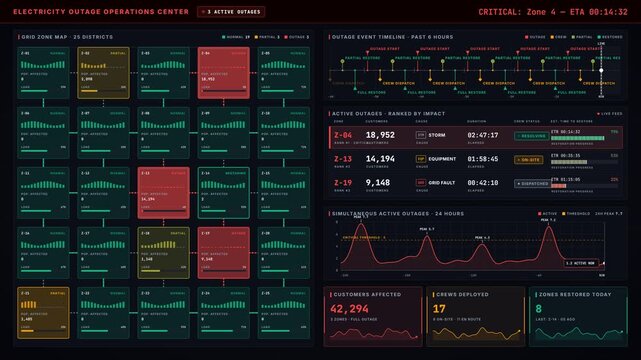Click the Critical Zone 4 ETA alert
Screen dimensions: 641x360
(x=553, y=12)
